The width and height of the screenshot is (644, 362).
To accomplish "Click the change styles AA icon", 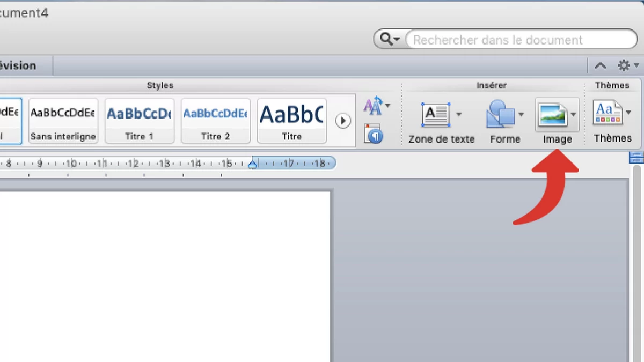I will tap(374, 106).
